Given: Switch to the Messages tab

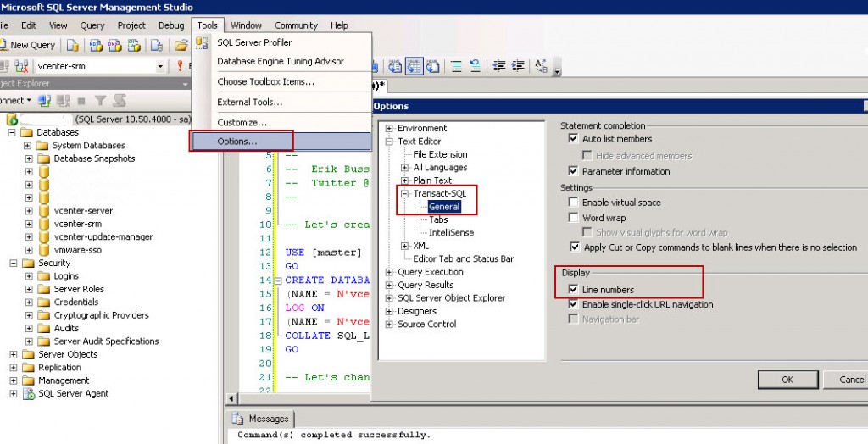Looking at the screenshot, I should [261, 419].
